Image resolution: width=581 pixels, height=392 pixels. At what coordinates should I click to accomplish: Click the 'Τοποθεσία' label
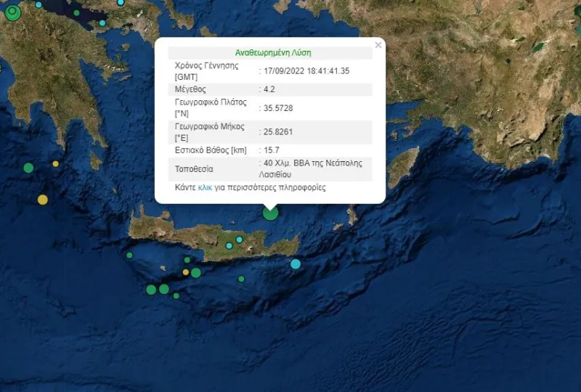194,169
